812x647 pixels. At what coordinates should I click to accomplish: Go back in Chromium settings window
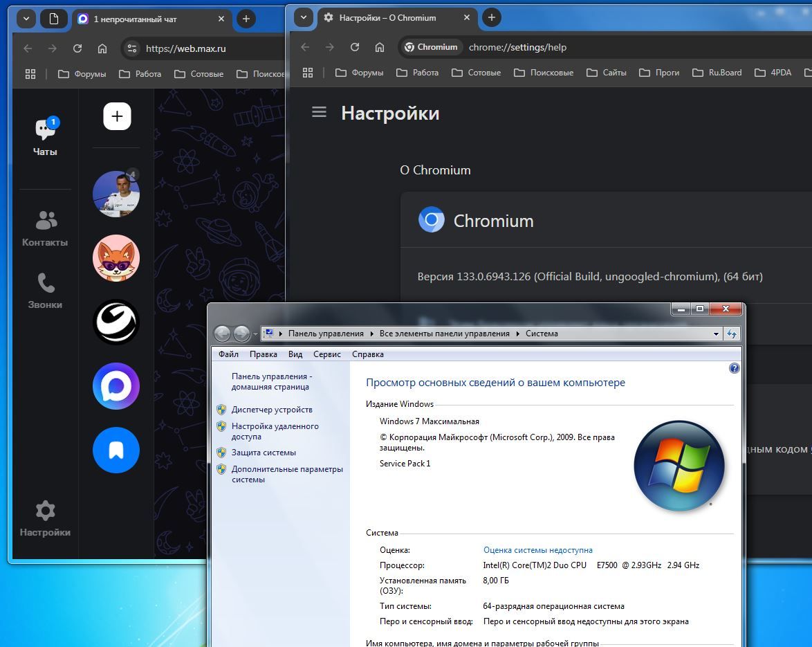coord(306,47)
